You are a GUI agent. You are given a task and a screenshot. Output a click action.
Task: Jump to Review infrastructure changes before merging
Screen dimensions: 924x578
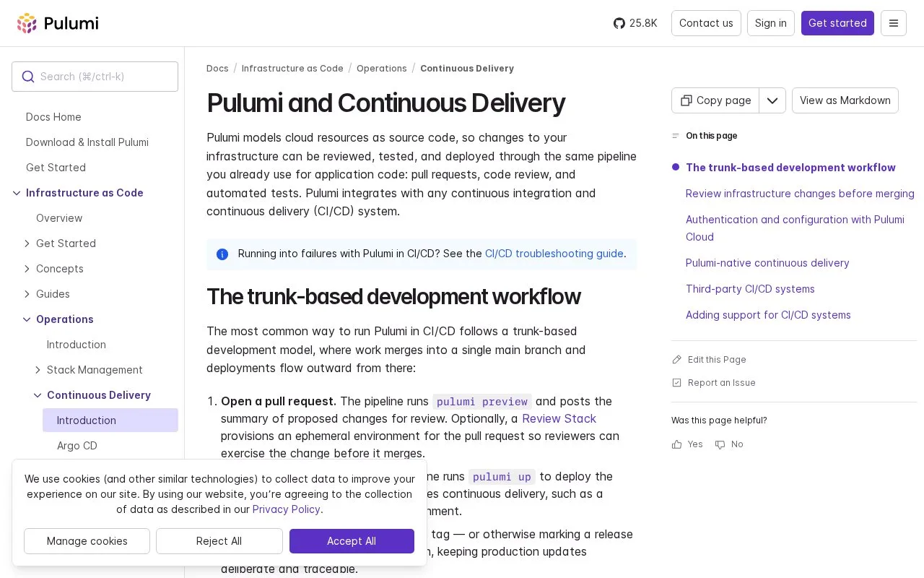click(x=800, y=194)
